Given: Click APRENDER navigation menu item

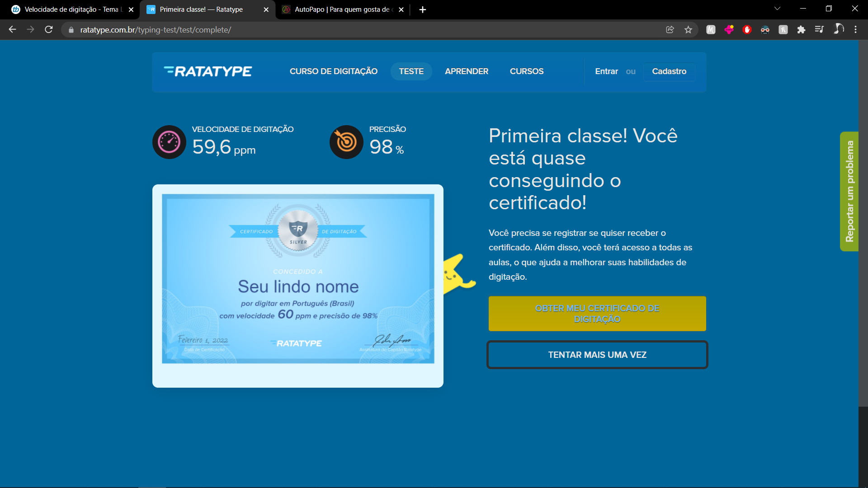Looking at the screenshot, I should pyautogui.click(x=467, y=71).
